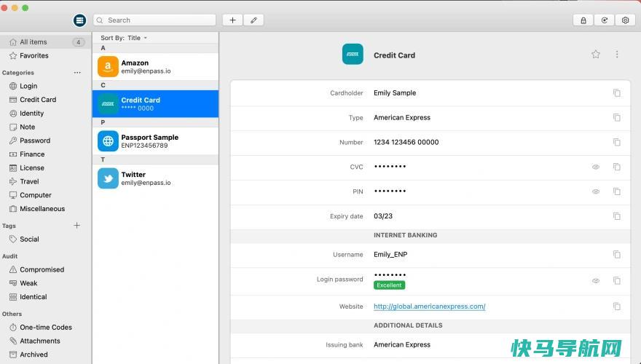Click the Passport Sample globe icon
The height and width of the screenshot is (364, 641).
click(x=108, y=141)
